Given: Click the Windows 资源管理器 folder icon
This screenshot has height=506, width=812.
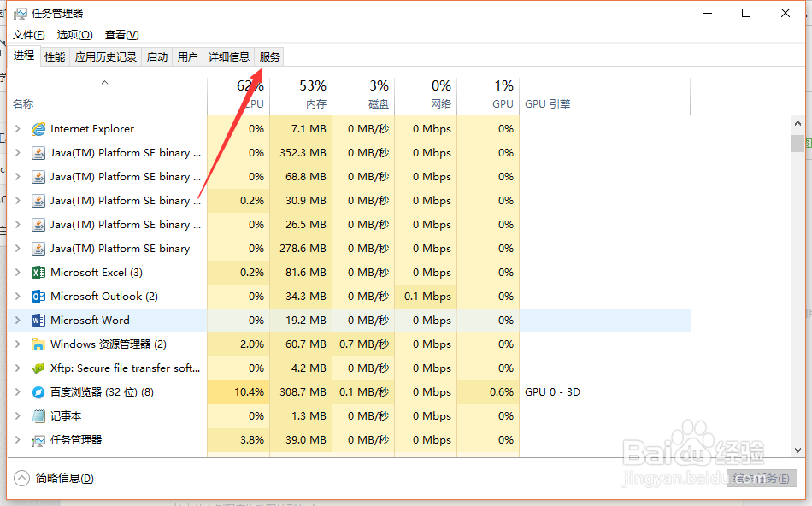Looking at the screenshot, I should (38, 344).
